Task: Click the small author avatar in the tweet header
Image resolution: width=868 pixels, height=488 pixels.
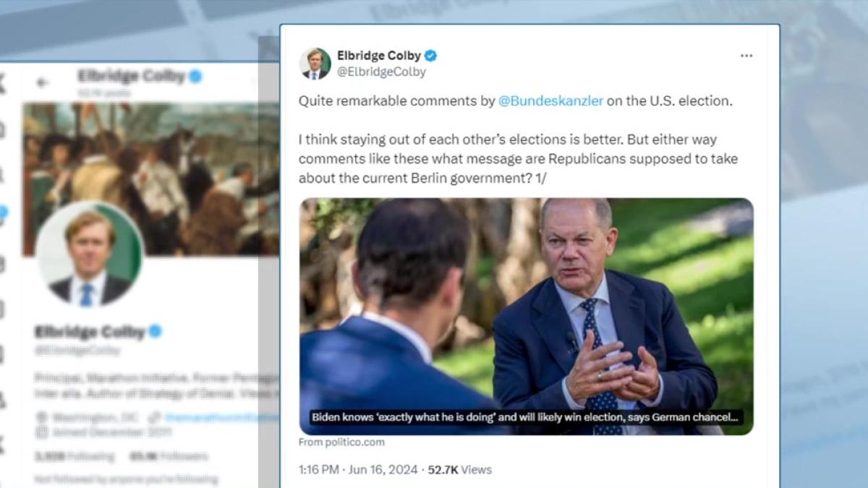Action: 315,64
